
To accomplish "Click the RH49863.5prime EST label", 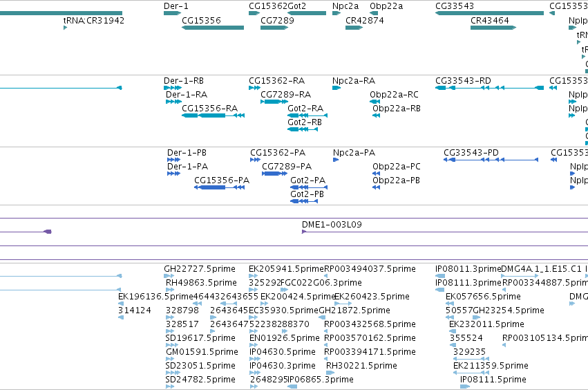I will point(201,283).
